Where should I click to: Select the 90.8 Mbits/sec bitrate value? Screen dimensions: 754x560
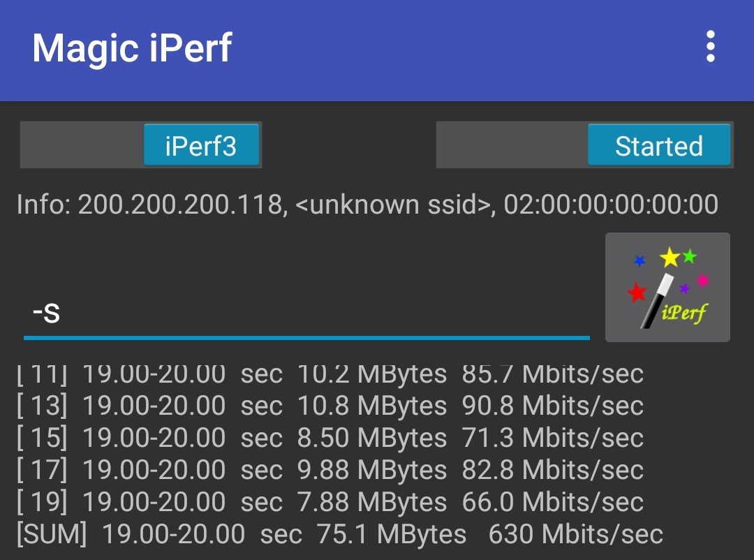click(552, 406)
